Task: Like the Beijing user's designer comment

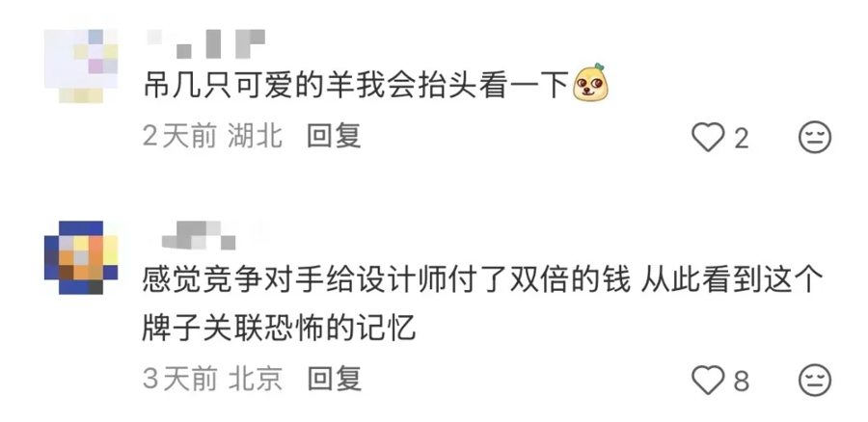Action: (x=708, y=381)
